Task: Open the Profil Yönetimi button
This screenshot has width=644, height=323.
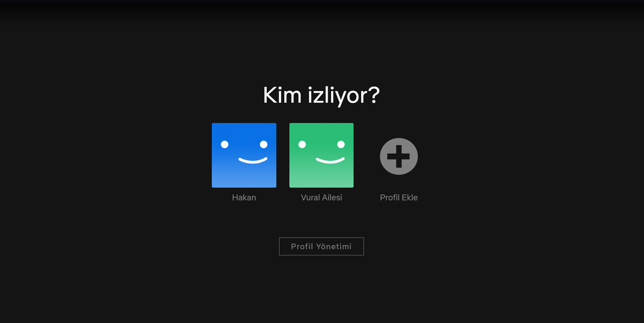Action: tap(321, 246)
